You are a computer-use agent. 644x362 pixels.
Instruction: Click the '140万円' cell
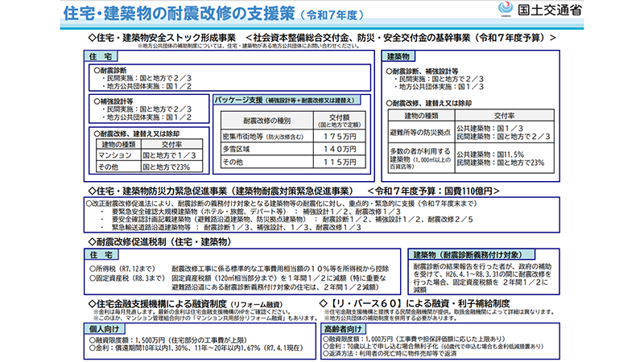tap(340, 149)
